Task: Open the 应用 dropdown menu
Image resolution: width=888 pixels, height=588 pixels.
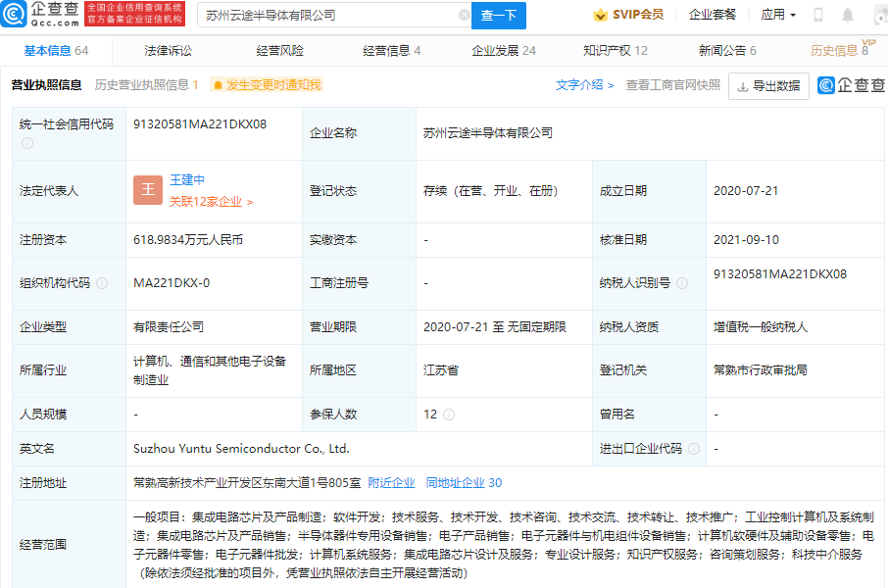Action: (778, 15)
